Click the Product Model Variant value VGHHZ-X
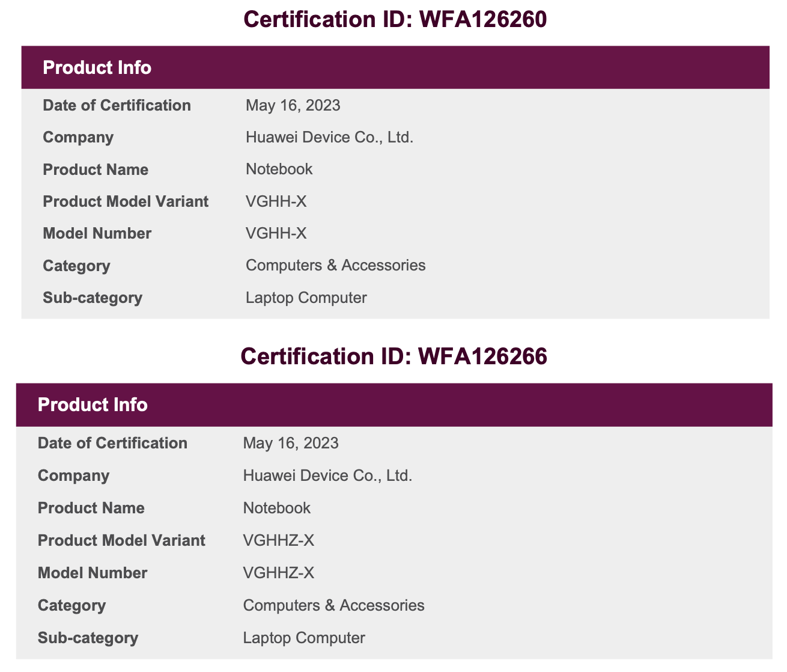The width and height of the screenshot is (787, 672). coord(278,540)
